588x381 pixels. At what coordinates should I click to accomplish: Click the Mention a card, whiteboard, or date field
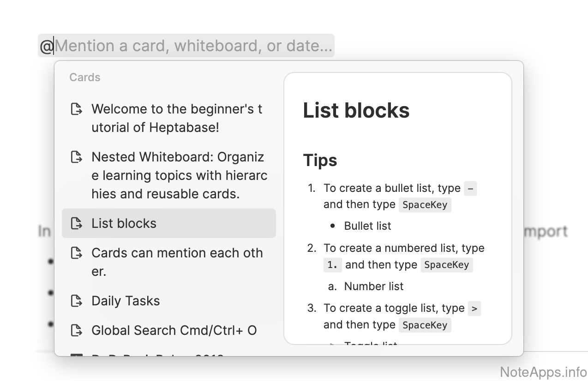(x=194, y=46)
